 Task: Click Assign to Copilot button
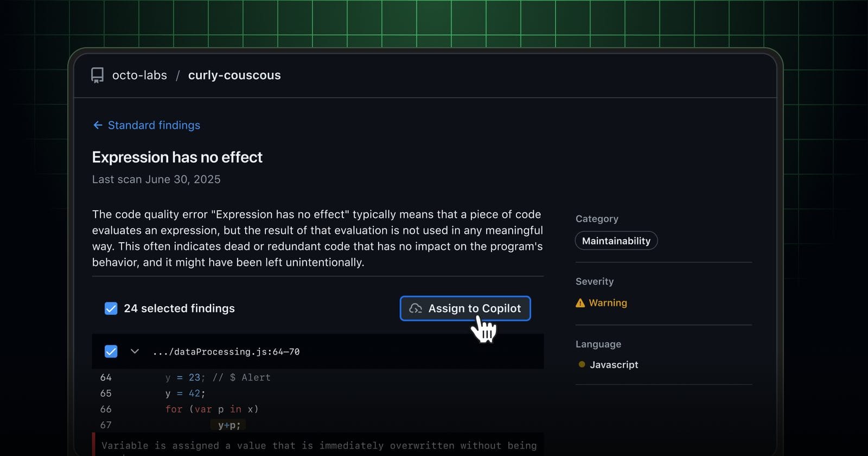(x=465, y=308)
